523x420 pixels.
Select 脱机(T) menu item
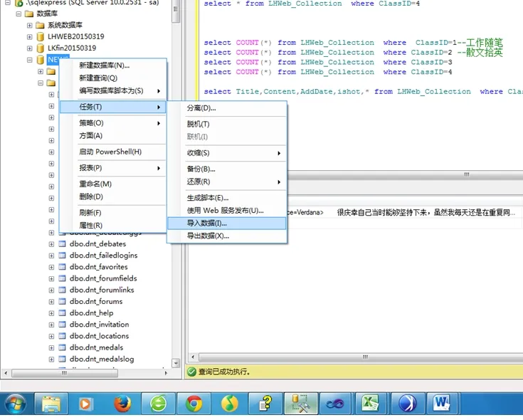227,124
